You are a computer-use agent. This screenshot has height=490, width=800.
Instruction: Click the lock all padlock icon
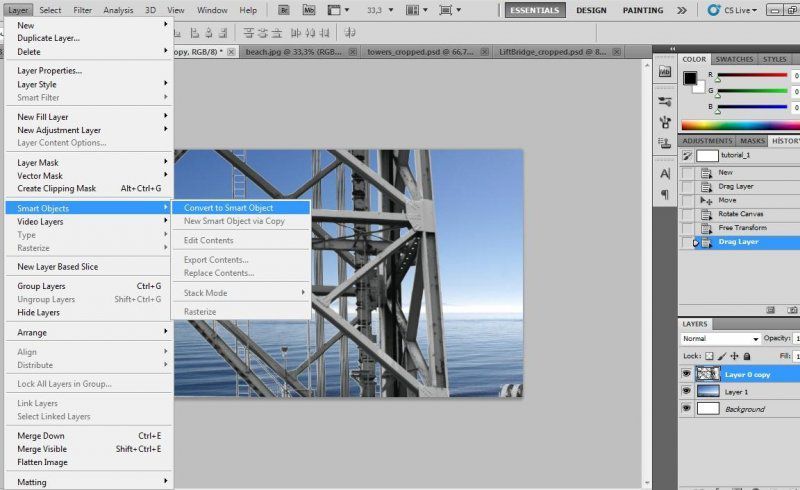click(747, 355)
